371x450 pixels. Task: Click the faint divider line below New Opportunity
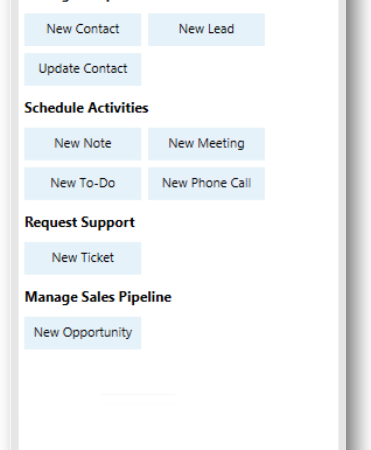click(138, 395)
